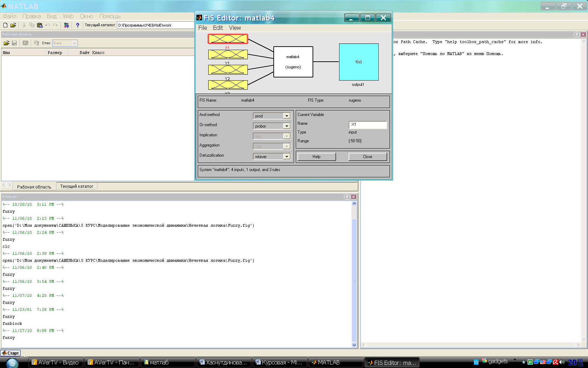Expand the Implication dropdown
588x368 pixels.
point(287,136)
